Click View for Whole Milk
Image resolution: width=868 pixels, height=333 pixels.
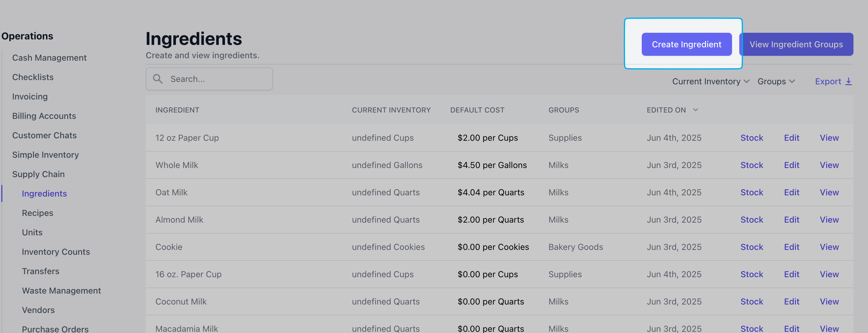(829, 165)
